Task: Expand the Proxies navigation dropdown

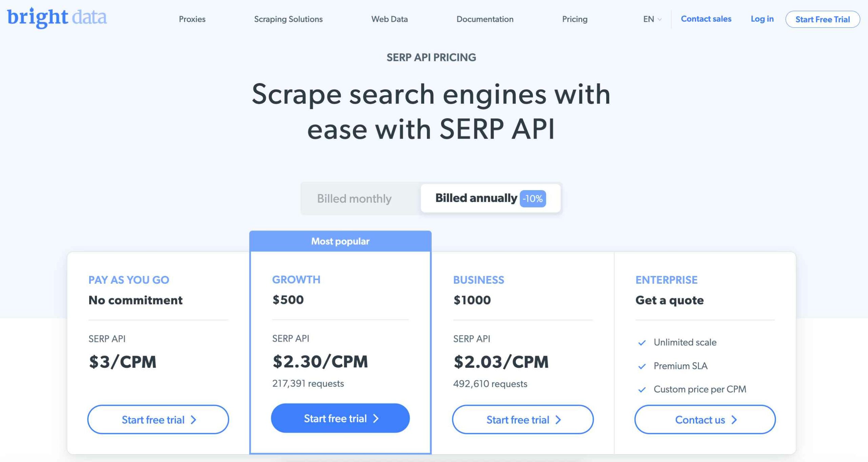Action: (x=192, y=19)
